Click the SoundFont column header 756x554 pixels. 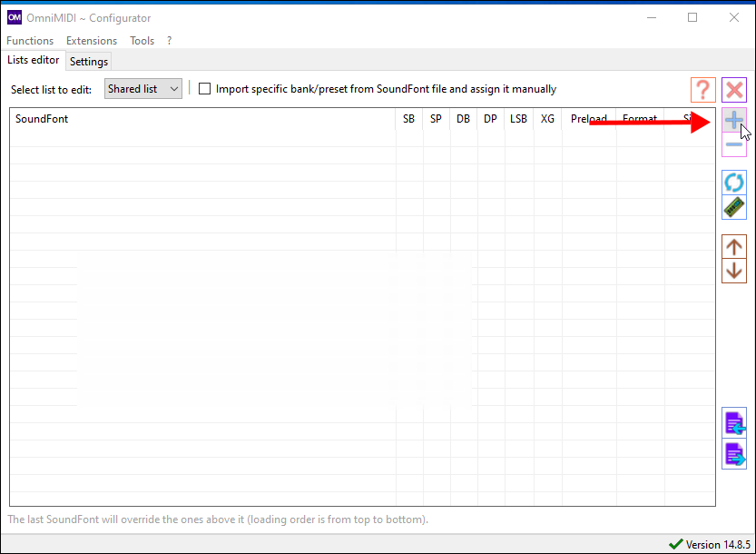click(x=42, y=119)
